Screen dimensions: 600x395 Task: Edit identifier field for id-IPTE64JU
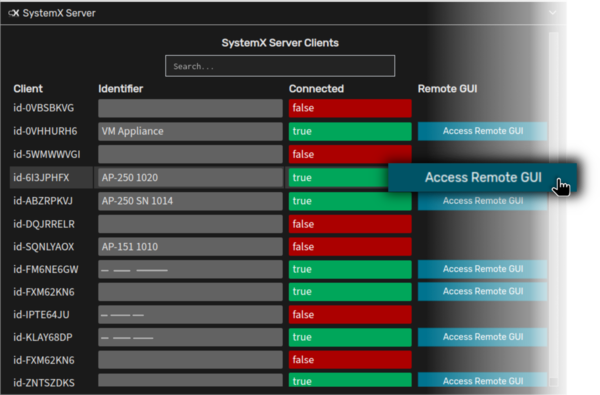[x=190, y=315]
